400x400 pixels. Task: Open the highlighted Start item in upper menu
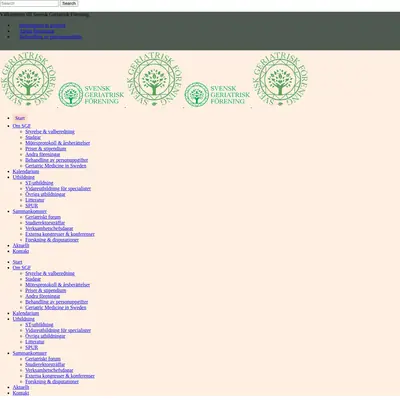coord(20,118)
